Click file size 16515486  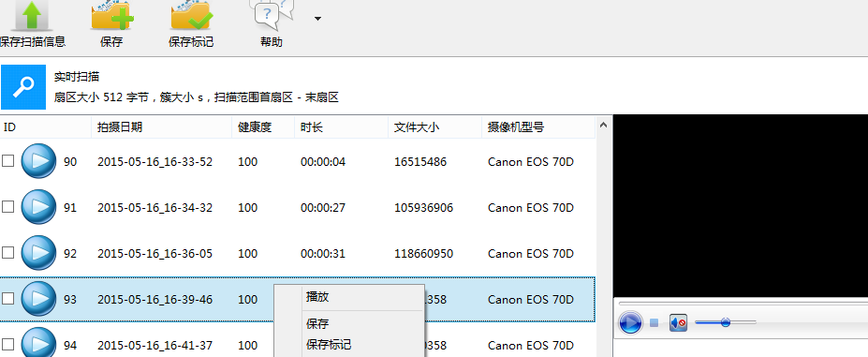[x=420, y=162]
